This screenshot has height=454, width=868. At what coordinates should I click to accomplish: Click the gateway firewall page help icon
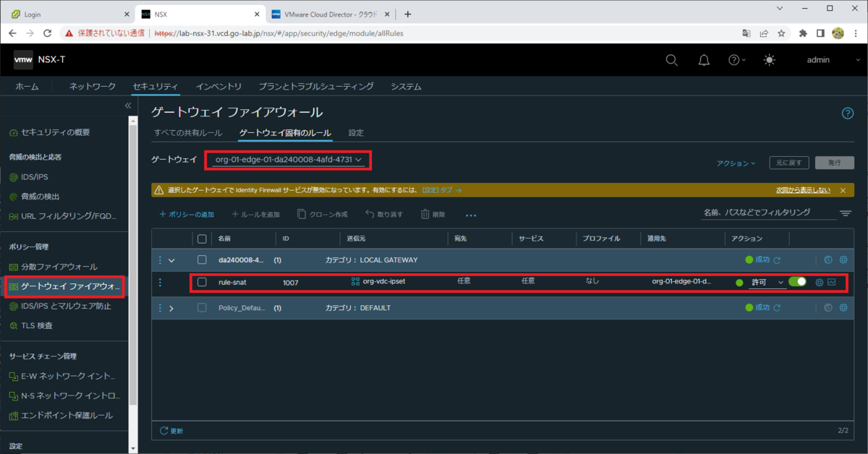pyautogui.click(x=848, y=113)
